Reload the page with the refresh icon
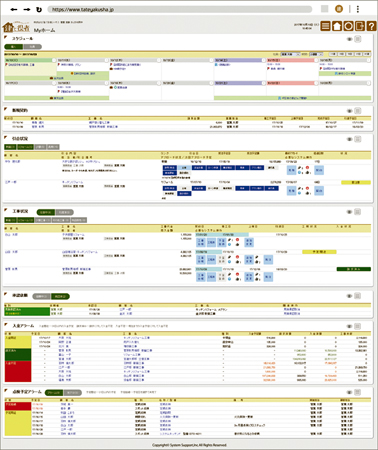 [x=39, y=9]
